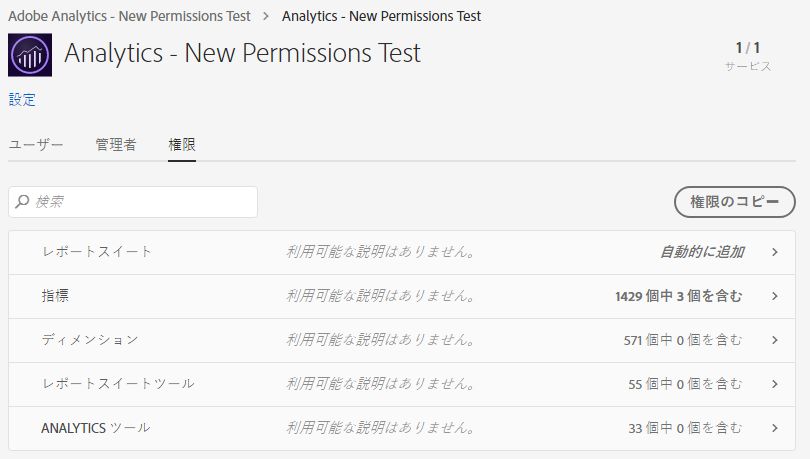Click the 1/1 サービス counter
The image size is (810, 459).
point(748,56)
